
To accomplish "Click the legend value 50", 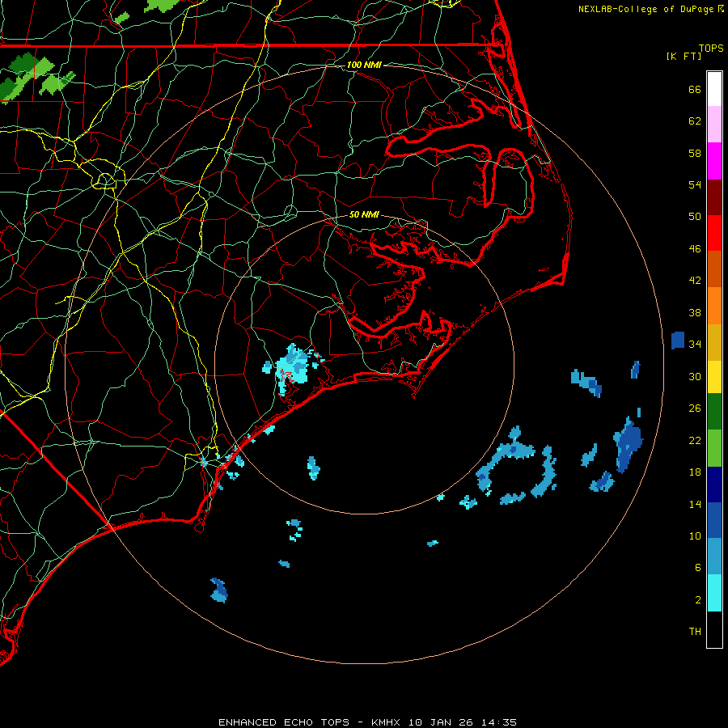I will [695, 217].
